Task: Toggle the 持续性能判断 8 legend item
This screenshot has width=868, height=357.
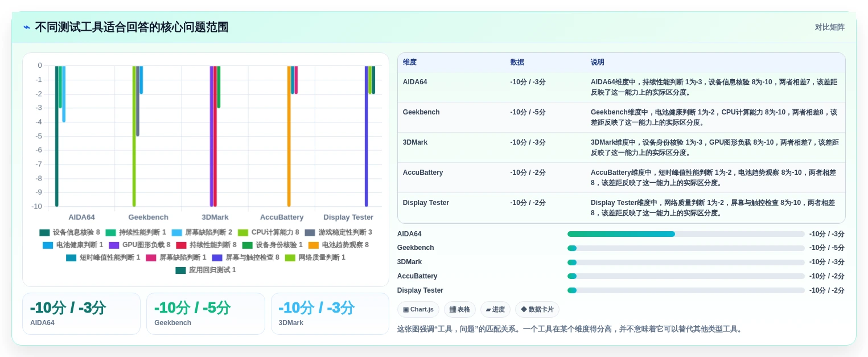Action: [x=206, y=245]
